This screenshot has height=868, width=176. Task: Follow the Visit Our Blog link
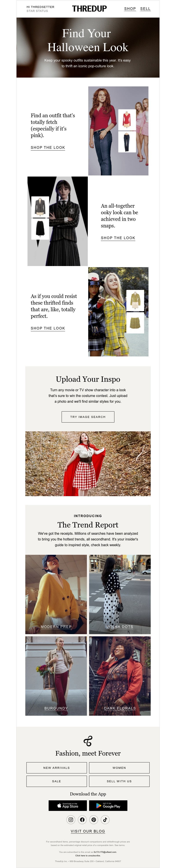[x=88, y=831]
